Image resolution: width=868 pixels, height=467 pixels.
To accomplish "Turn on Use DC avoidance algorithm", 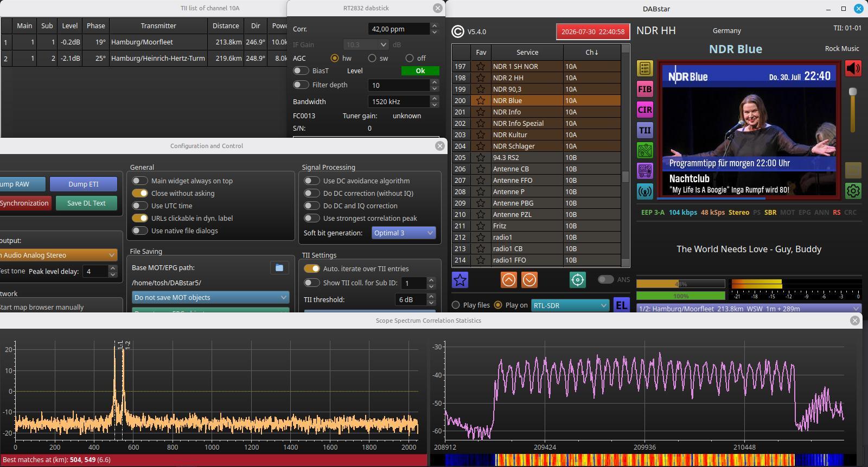I will point(312,181).
